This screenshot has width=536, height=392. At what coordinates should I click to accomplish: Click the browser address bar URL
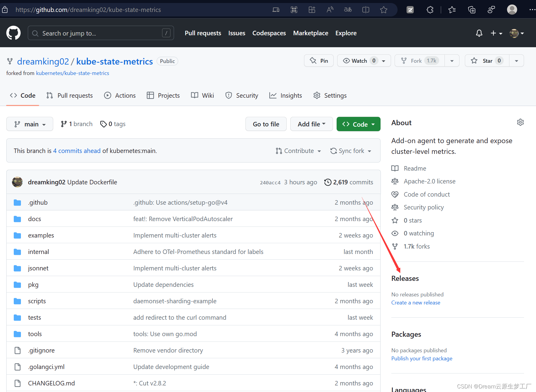click(x=88, y=10)
